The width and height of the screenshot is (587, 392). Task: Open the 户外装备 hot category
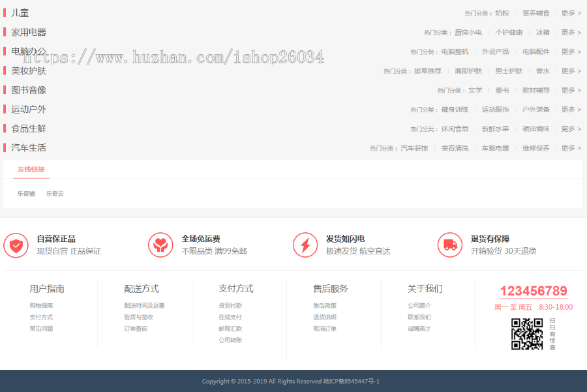536,110
